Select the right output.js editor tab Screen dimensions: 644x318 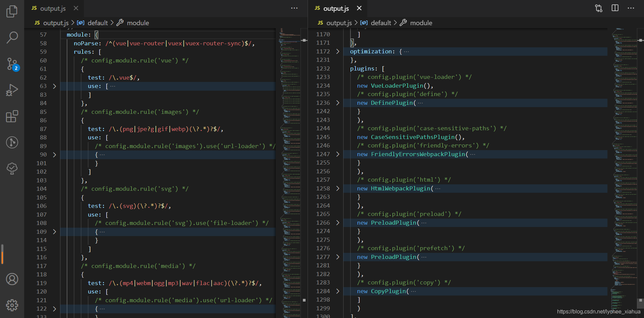[x=337, y=8]
